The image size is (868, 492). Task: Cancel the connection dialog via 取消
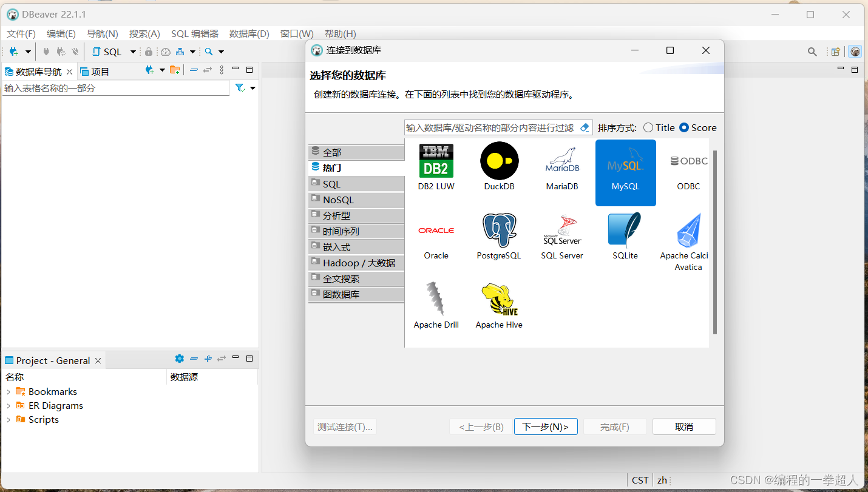click(683, 426)
